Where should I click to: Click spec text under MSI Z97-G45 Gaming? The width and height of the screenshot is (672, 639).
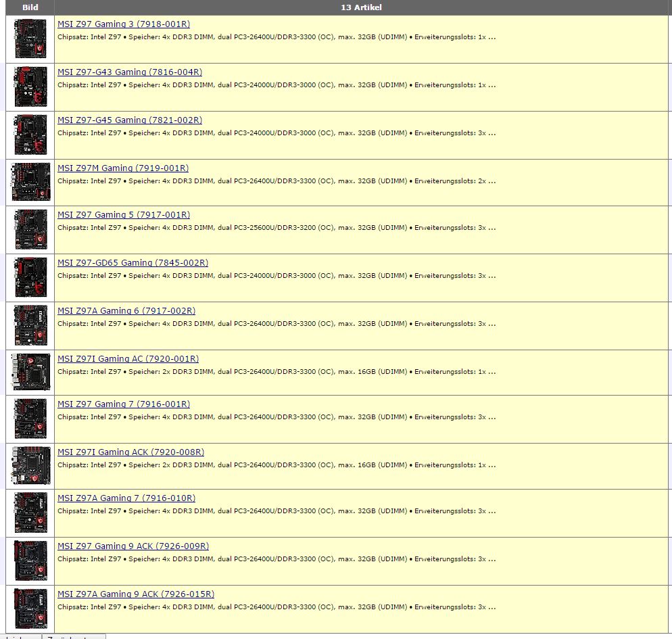point(277,133)
